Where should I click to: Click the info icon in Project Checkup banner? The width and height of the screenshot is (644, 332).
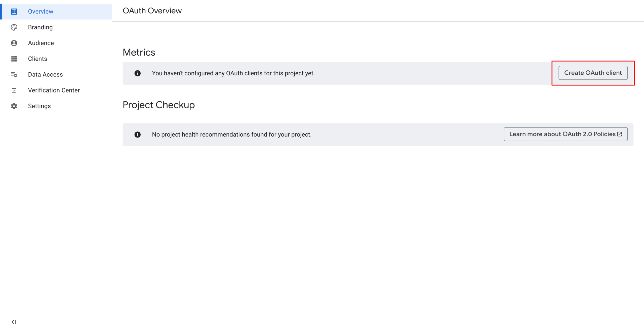[137, 134]
